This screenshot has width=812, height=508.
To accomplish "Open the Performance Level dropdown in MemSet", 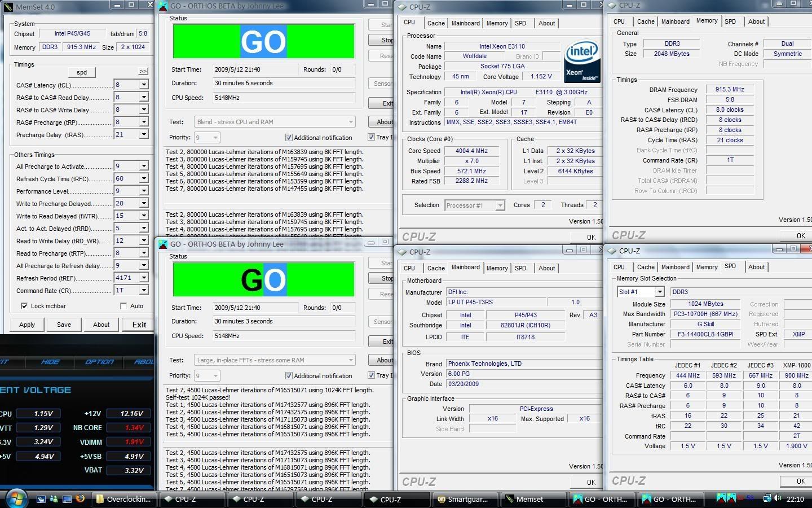I will click(x=143, y=191).
